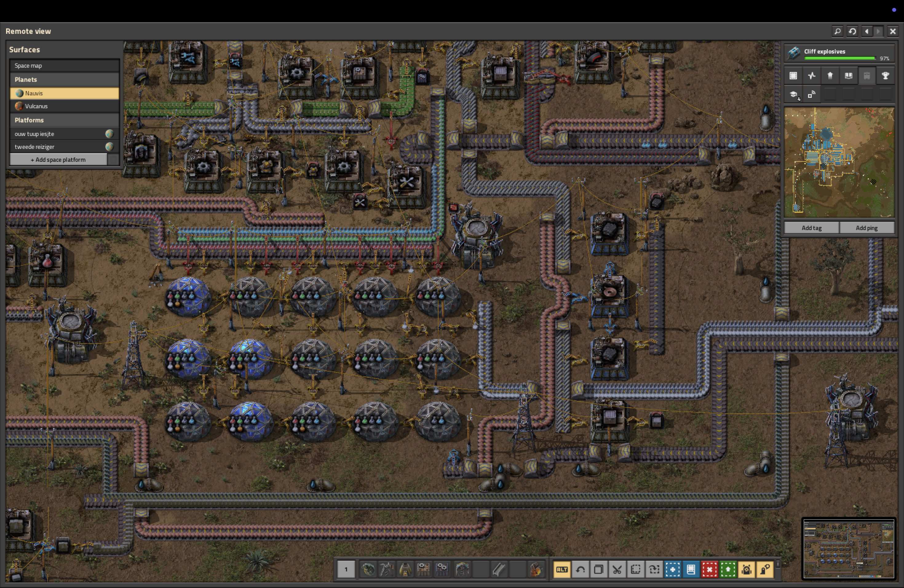Open Cliff explosives research icon

[x=794, y=53]
